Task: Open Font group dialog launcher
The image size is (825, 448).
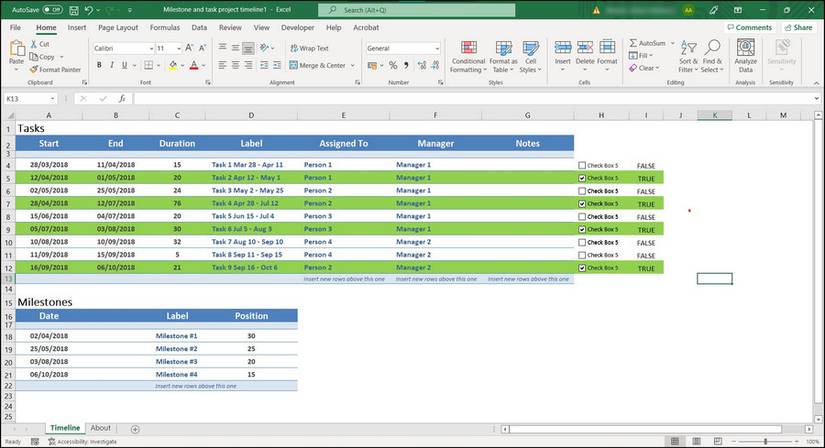Action: coord(208,83)
